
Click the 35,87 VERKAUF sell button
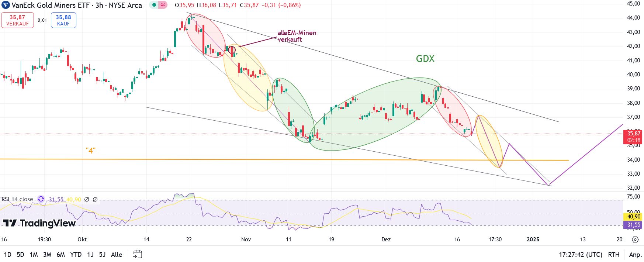tap(17, 20)
